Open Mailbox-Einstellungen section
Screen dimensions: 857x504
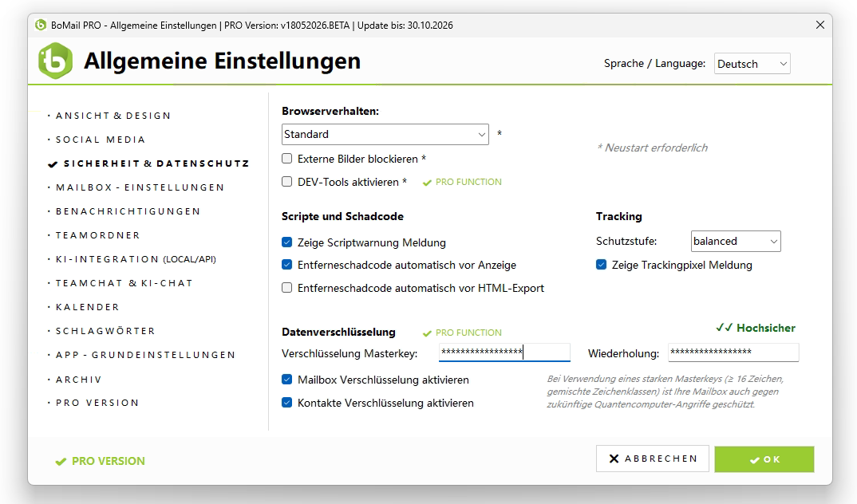(140, 187)
